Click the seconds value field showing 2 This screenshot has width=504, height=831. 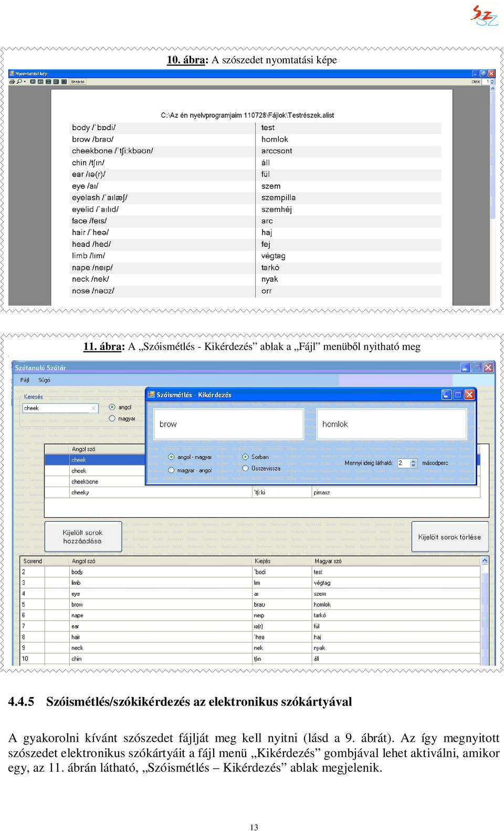(403, 463)
